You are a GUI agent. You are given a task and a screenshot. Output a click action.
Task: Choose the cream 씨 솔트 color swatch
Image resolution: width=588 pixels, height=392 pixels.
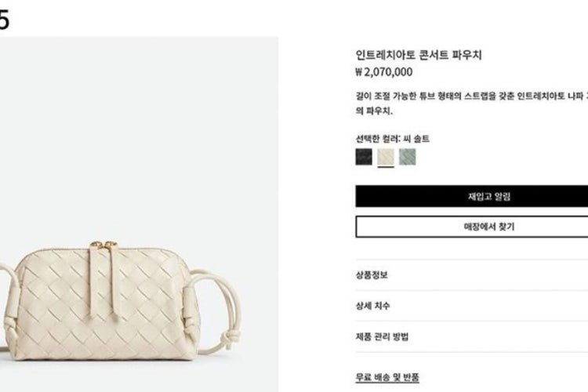point(386,157)
